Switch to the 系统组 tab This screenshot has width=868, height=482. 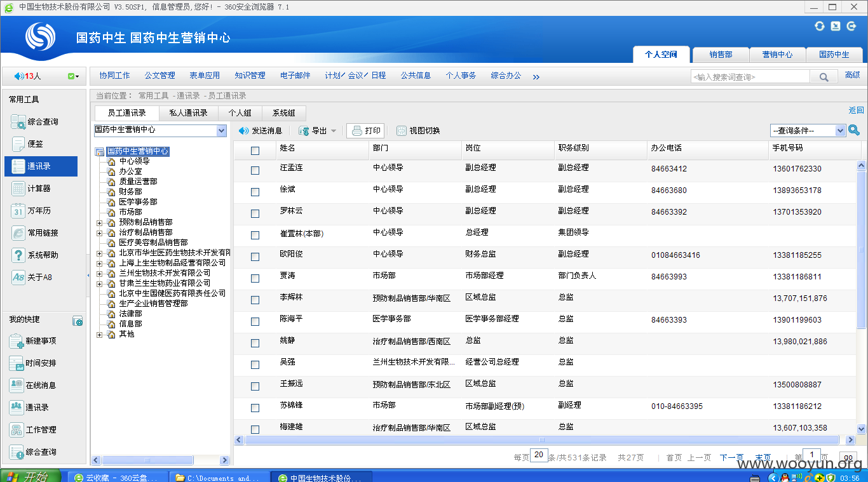coord(283,113)
